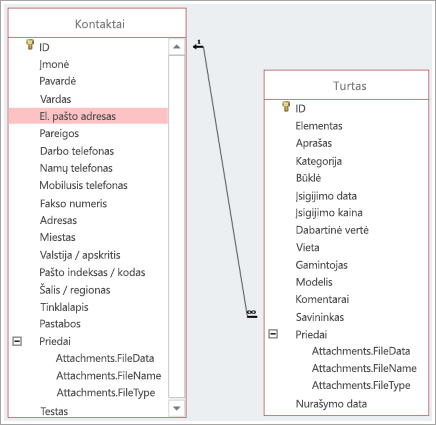Select the Turtas table title bar
Viewport: 436px width, 425px height.
coord(346,85)
